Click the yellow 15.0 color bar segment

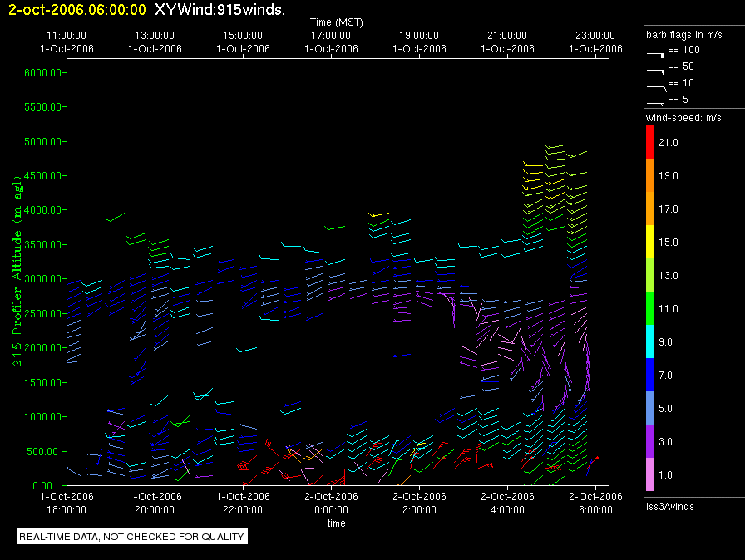click(650, 242)
